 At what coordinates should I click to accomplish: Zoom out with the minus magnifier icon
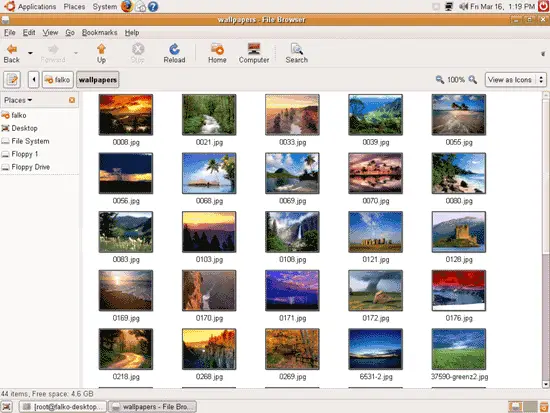tap(440, 80)
